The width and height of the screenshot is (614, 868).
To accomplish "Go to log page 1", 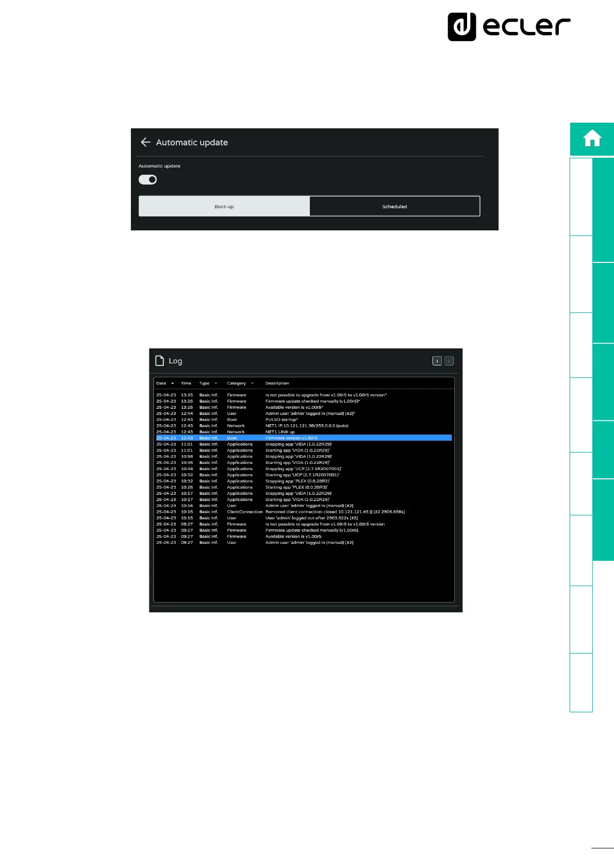I will 437,361.
